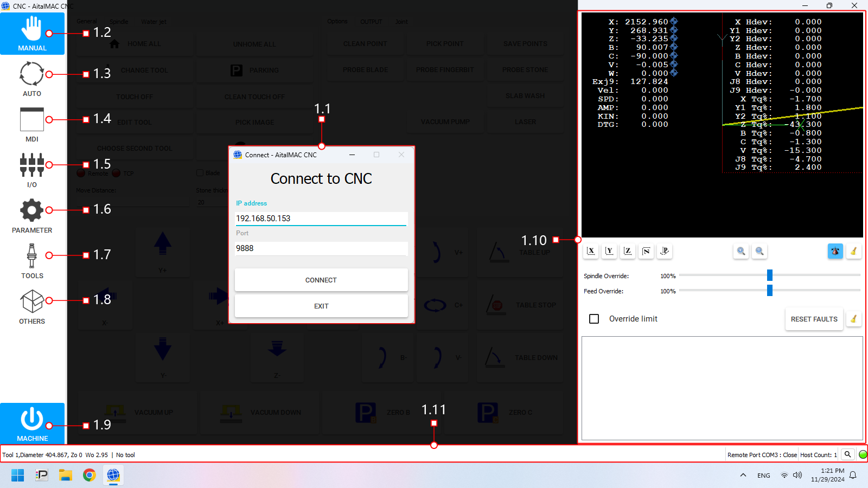Switch to AUTO mode in sidebar
868x488 pixels.
click(32, 79)
